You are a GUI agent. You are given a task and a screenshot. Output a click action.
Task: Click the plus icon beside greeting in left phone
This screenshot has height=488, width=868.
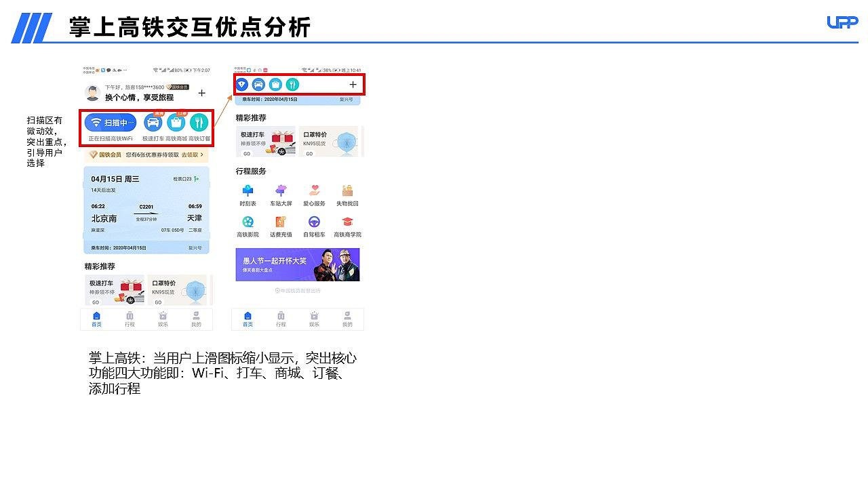201,93
